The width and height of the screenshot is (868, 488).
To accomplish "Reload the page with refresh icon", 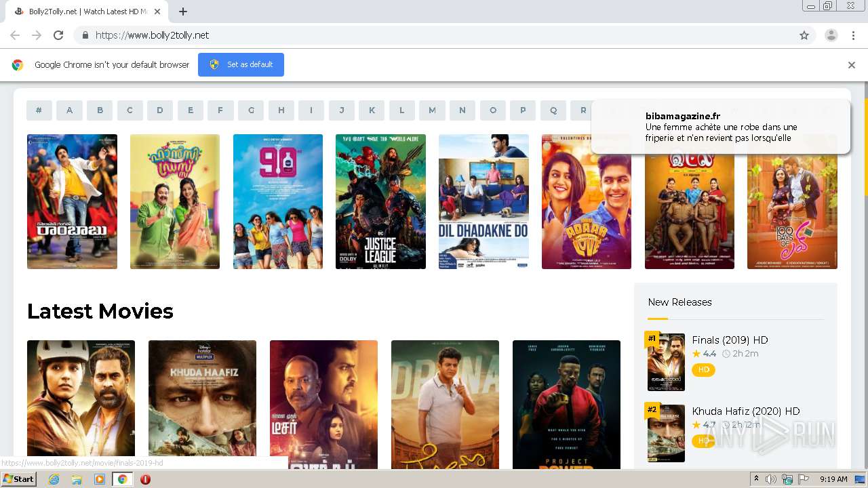I will [x=58, y=35].
